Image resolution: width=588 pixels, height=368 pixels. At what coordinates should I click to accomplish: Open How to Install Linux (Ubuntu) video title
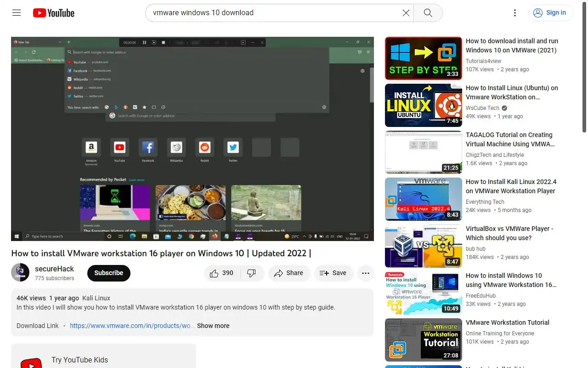tap(512, 92)
